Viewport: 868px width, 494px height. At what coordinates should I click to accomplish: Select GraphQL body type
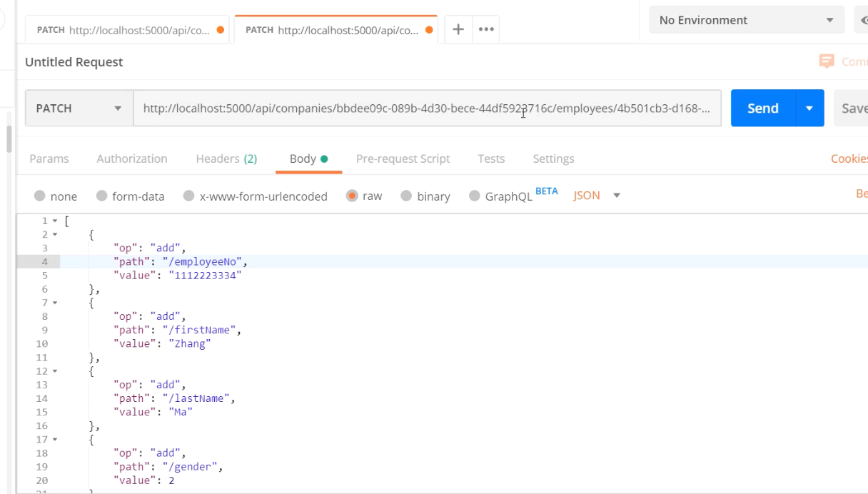475,196
